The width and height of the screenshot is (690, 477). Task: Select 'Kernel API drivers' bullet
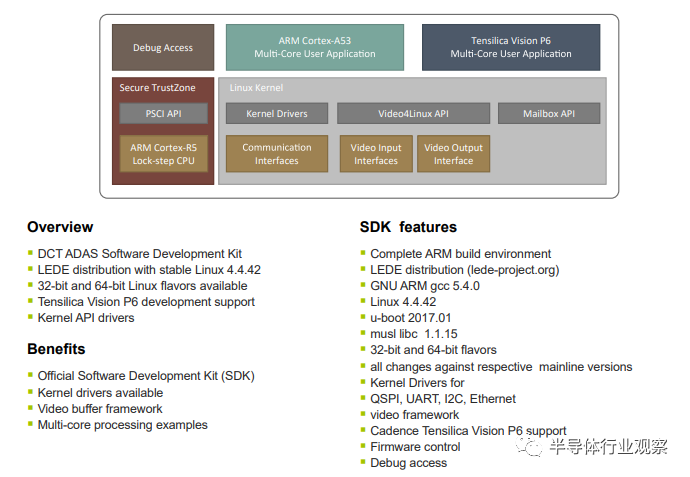coord(86,318)
